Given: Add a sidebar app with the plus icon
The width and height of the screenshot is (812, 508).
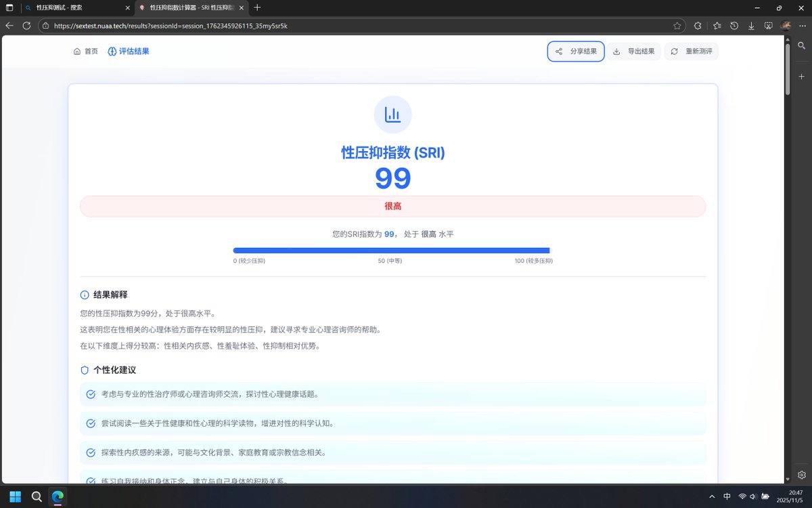Looking at the screenshot, I should pyautogui.click(x=802, y=77).
